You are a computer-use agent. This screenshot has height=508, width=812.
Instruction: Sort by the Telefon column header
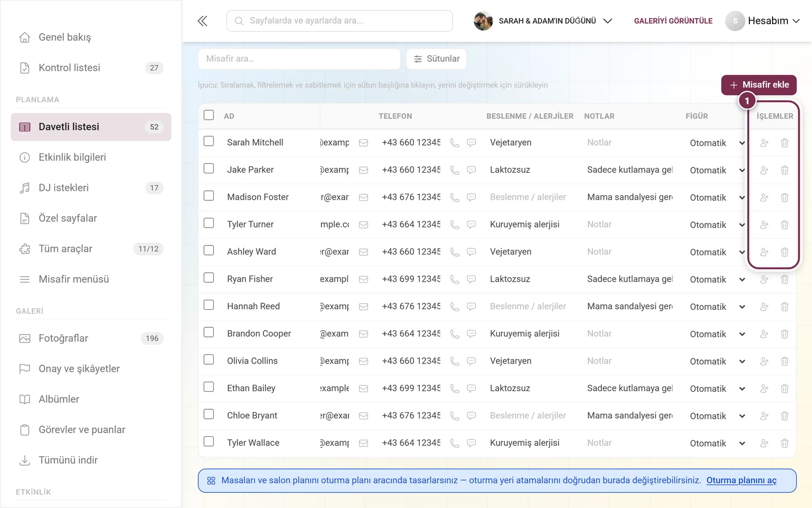click(x=395, y=116)
